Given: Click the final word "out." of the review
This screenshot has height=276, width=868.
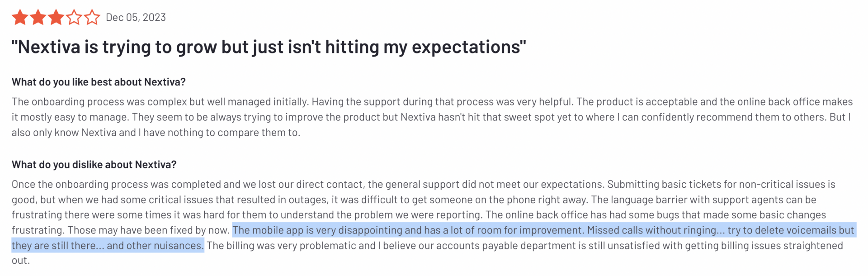Looking at the screenshot, I should point(21,261).
